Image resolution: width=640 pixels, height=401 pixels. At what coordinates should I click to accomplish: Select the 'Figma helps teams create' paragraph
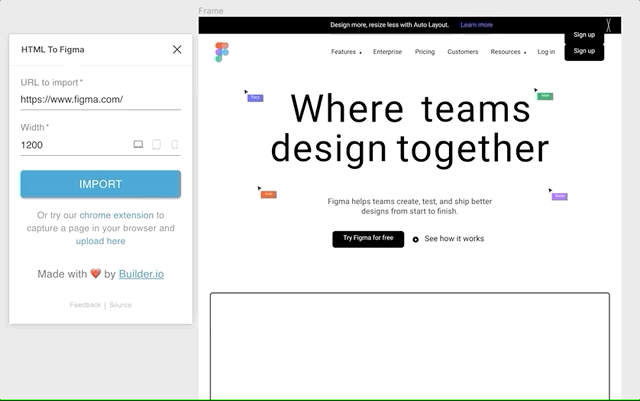pyautogui.click(x=409, y=206)
